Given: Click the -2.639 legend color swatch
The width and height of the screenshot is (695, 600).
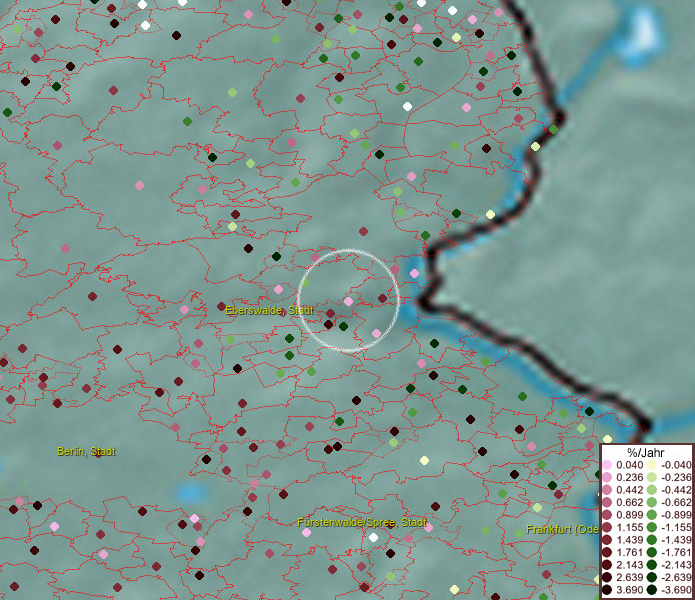Looking at the screenshot, I should click(652, 577).
